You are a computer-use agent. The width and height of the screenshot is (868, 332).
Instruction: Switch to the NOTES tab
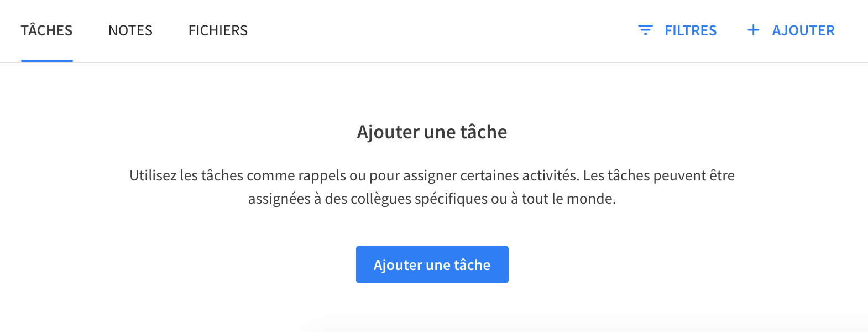pos(130,30)
